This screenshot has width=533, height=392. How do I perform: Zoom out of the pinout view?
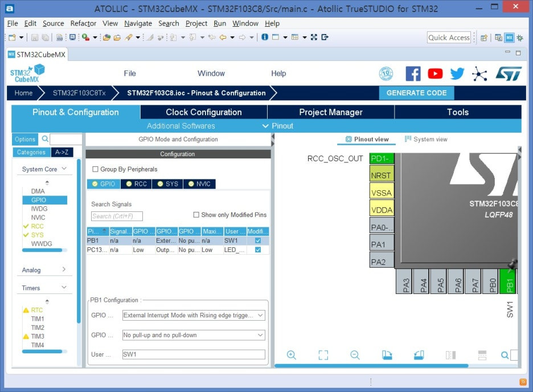[x=355, y=355]
